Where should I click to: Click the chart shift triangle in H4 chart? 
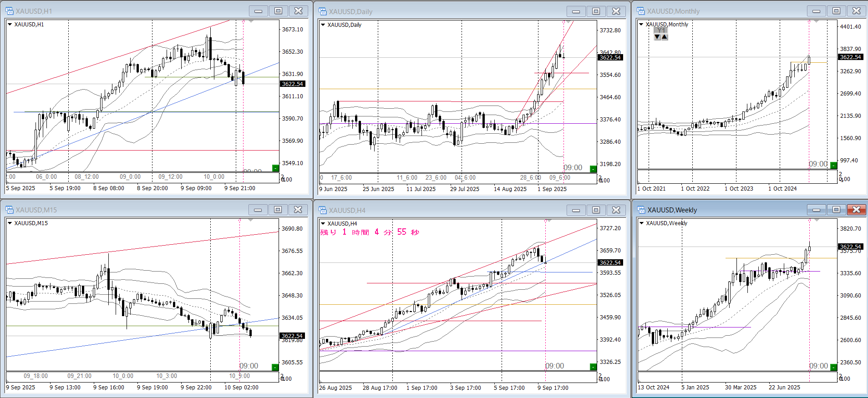click(549, 221)
